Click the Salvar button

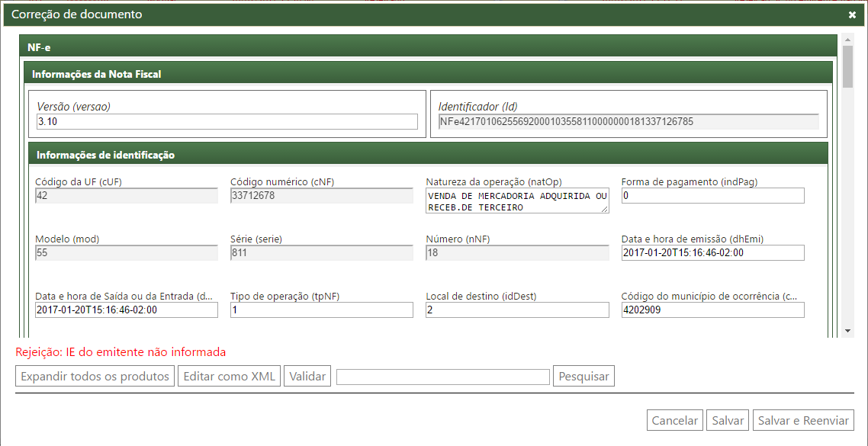point(728,421)
